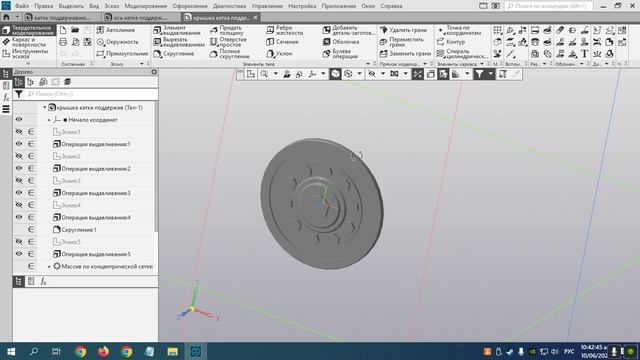
Task: Toggle visibility of Начало координат
Action: pos(19,120)
